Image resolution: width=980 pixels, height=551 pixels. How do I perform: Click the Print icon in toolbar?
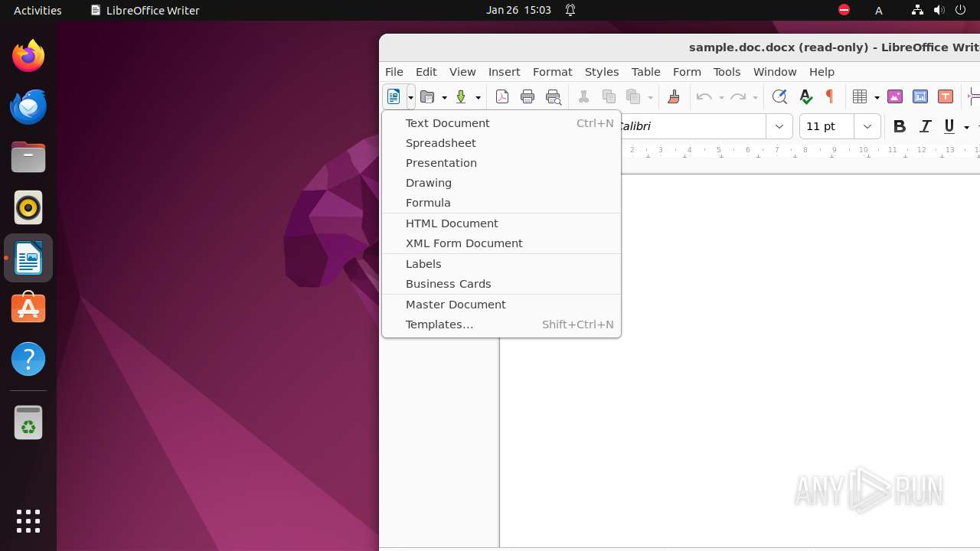coord(528,96)
